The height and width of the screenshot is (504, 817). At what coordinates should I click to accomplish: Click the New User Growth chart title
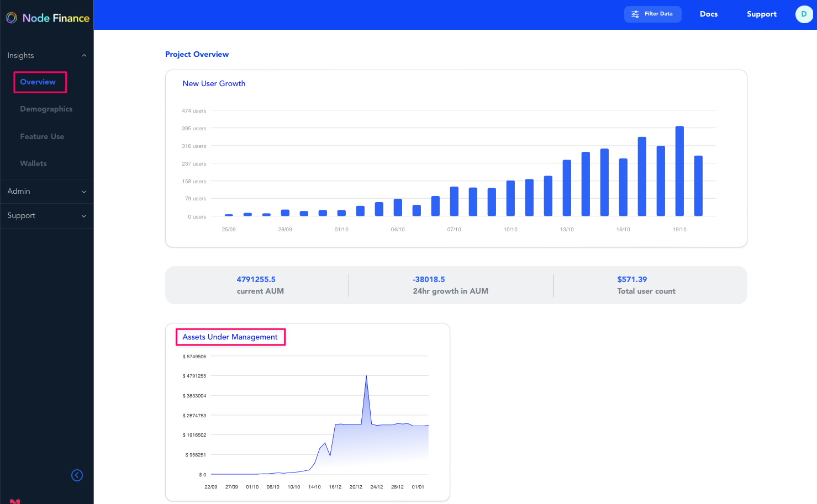coord(214,83)
